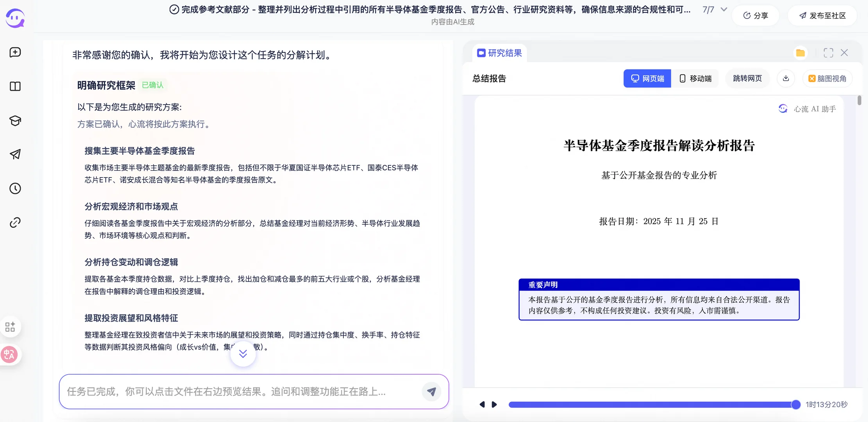Click the 内容由AI生成 notice

click(x=453, y=22)
